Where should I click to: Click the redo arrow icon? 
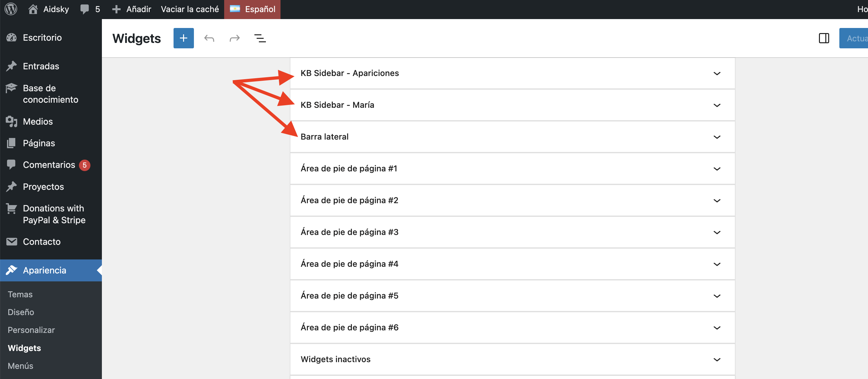235,38
